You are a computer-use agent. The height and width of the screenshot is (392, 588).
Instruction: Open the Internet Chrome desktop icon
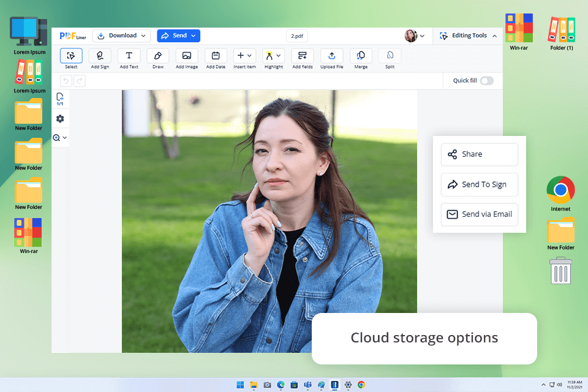[x=560, y=194]
